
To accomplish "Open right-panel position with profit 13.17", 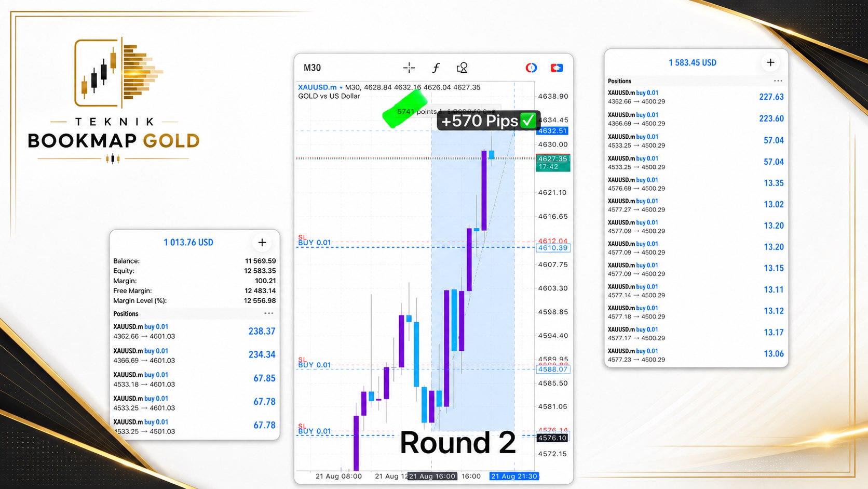I will (696, 333).
